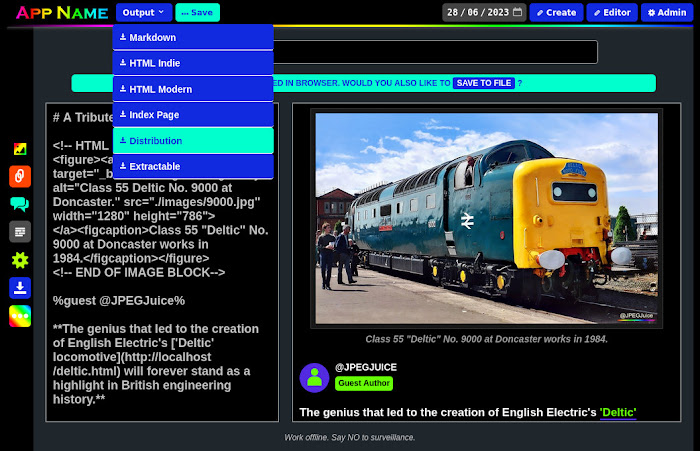
Task: Click the guest author avatar icon
Action: [x=314, y=377]
